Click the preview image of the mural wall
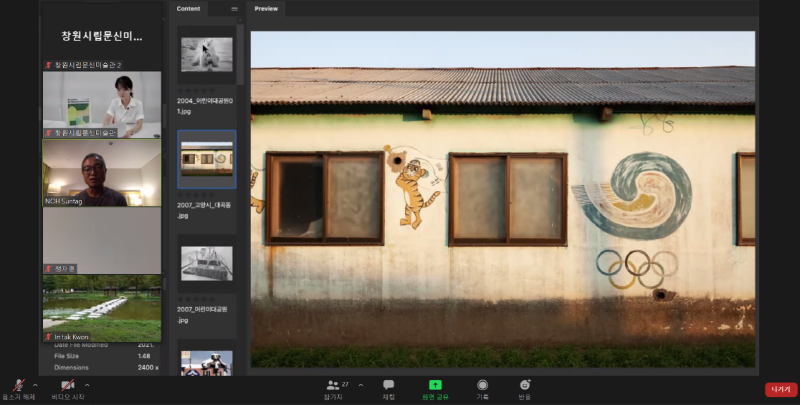The height and width of the screenshot is (405, 800). click(x=503, y=199)
